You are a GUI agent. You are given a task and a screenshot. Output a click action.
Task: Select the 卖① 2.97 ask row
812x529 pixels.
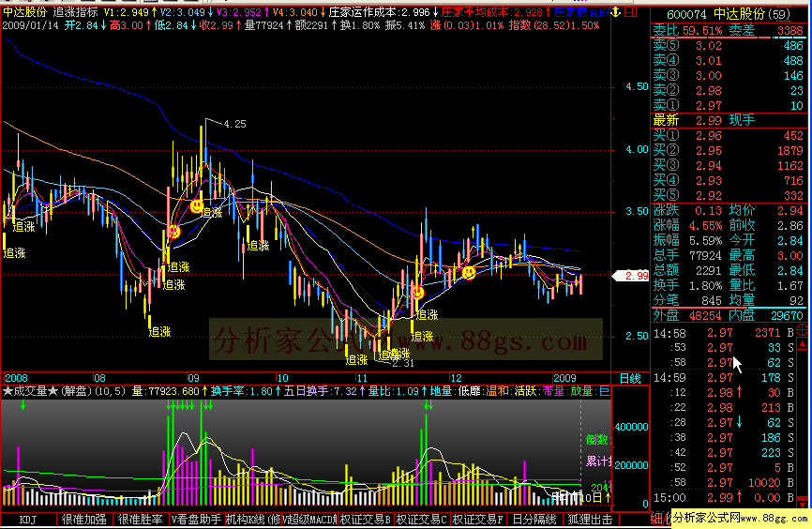coord(729,106)
